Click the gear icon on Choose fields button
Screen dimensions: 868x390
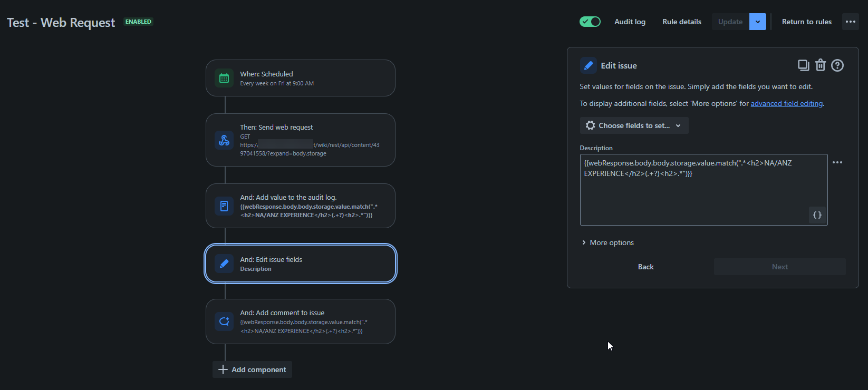click(590, 125)
